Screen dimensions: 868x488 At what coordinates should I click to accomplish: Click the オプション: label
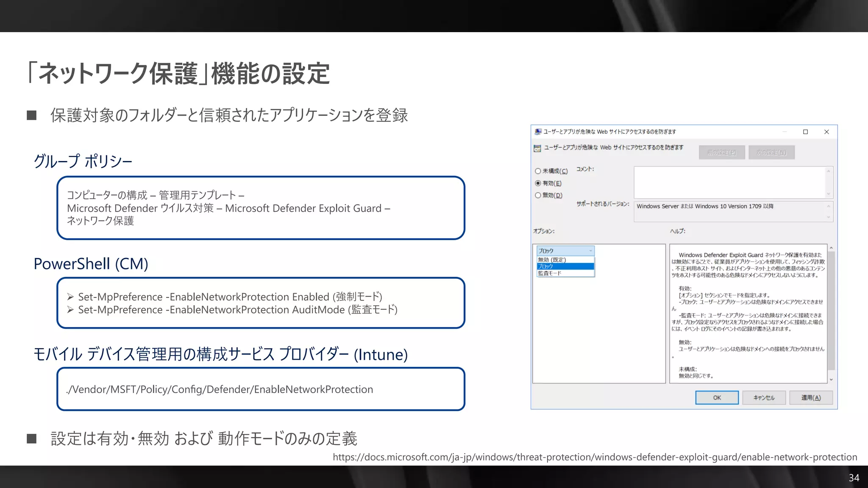[544, 231]
